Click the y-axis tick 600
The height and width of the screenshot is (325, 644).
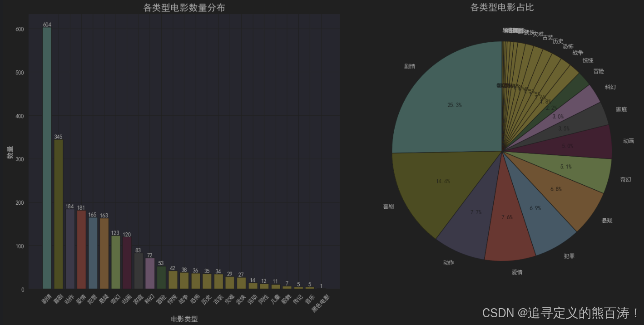pyautogui.click(x=20, y=29)
